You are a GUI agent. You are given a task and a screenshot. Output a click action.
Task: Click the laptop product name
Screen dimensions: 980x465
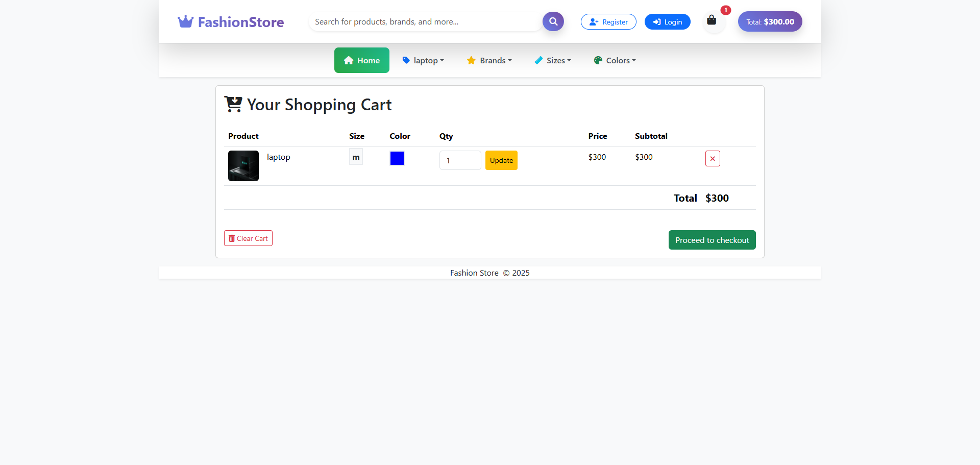(x=279, y=157)
